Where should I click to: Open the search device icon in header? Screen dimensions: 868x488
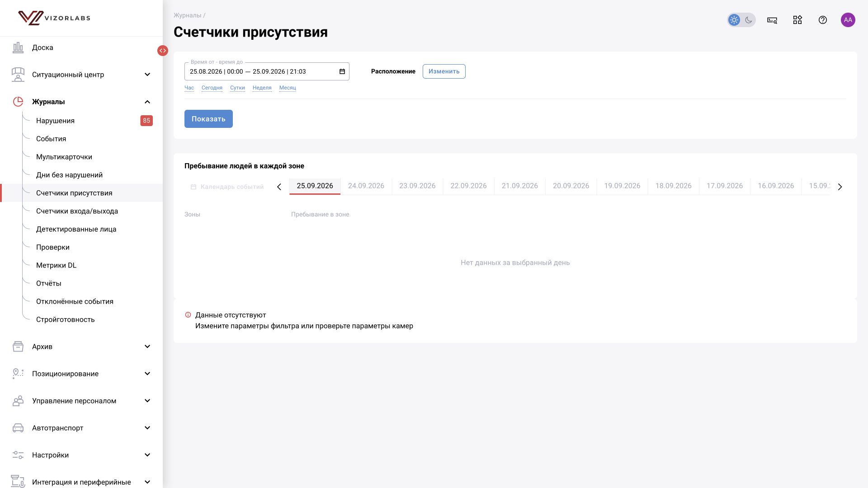[772, 20]
